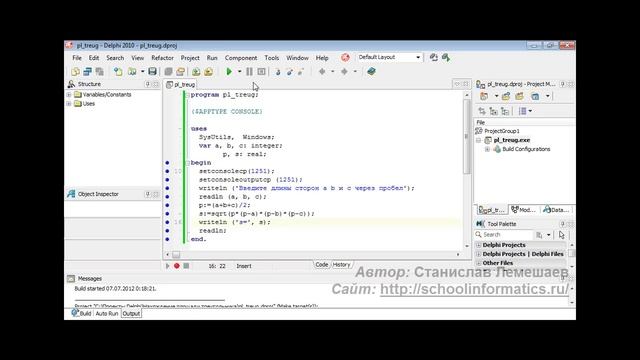Open the Forward navigation history dropdown
The height and width of the screenshot is (360, 640).
(x=355, y=71)
